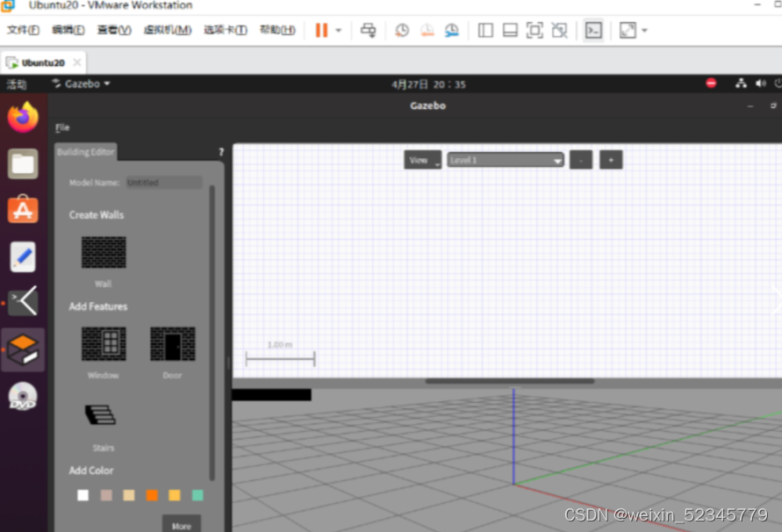
Task: Click the take snapshot icon
Action: (401, 31)
